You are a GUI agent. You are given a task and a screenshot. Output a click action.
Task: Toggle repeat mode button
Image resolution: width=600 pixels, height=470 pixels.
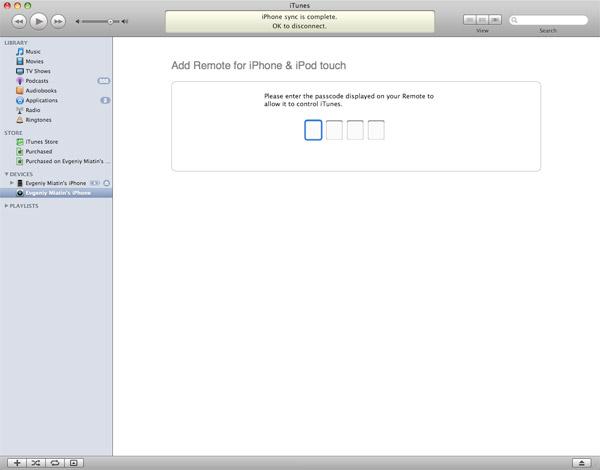tap(55, 463)
